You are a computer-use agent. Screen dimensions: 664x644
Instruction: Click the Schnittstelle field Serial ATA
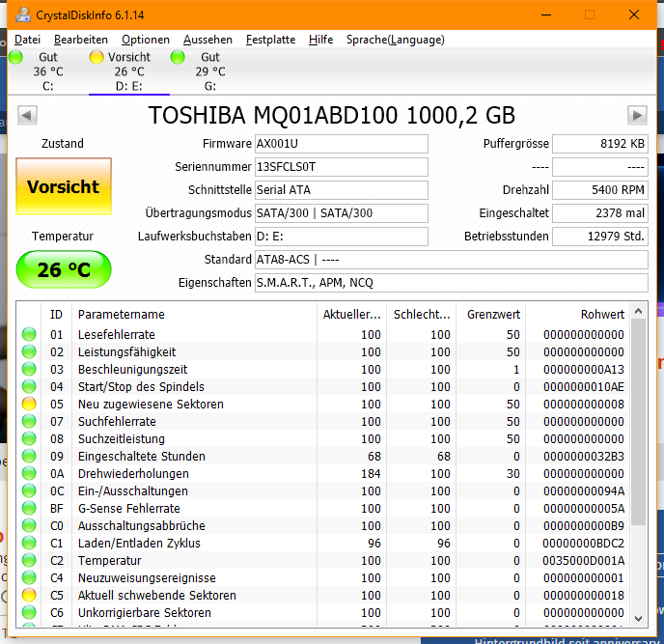(x=342, y=190)
